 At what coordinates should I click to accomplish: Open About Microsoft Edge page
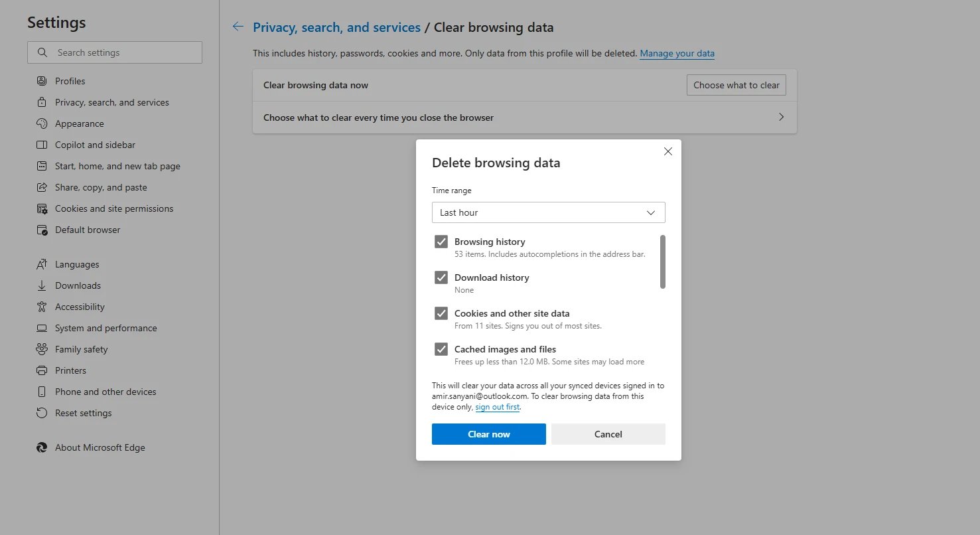[100, 447]
